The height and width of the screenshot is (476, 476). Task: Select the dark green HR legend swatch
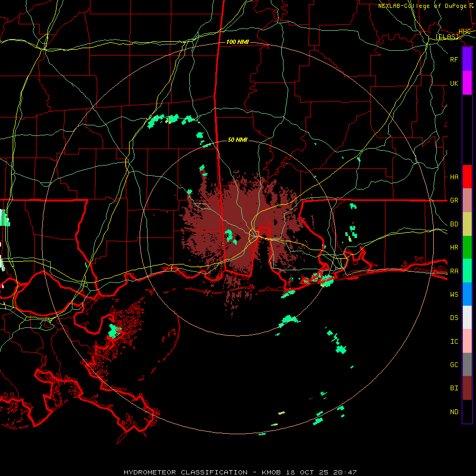point(467,248)
